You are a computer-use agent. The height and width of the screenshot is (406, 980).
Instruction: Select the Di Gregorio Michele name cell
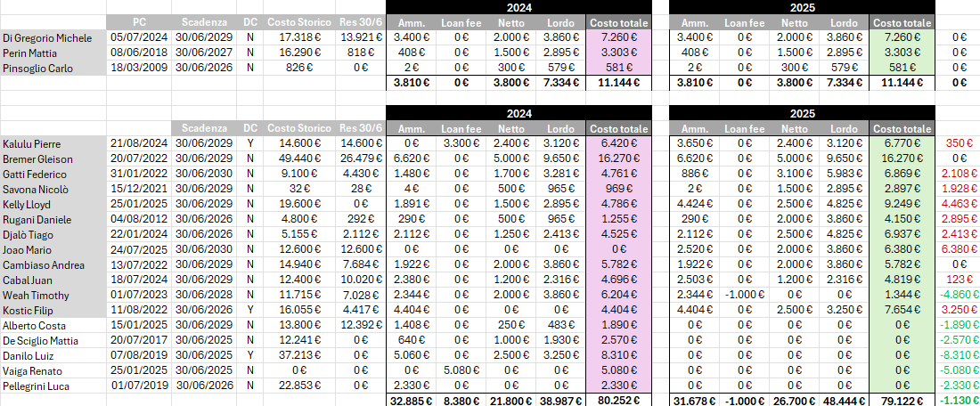click(x=53, y=37)
